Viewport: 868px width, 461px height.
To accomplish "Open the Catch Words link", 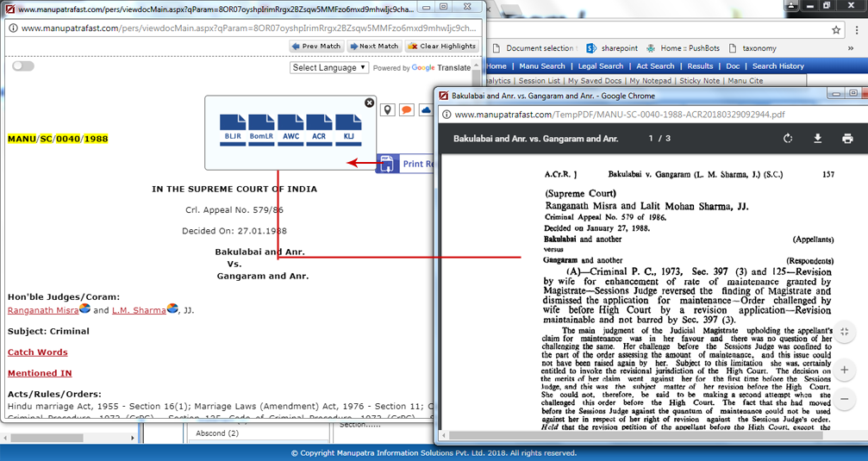I will click(38, 352).
